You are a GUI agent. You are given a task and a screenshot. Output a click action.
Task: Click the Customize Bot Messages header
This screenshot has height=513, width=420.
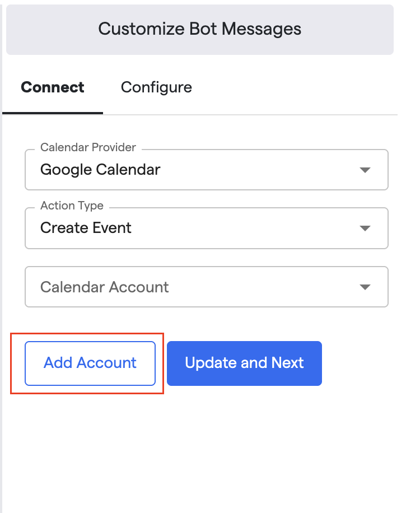tap(199, 30)
